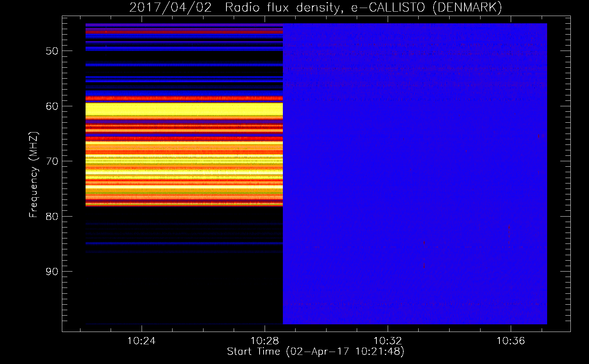Click the wide yellow band near 60 MHz

click(184, 109)
